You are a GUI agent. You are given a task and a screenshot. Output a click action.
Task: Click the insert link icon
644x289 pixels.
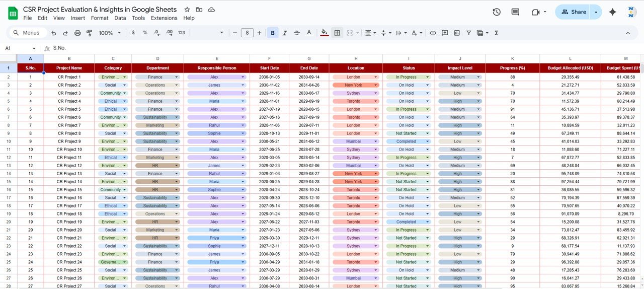433,33
